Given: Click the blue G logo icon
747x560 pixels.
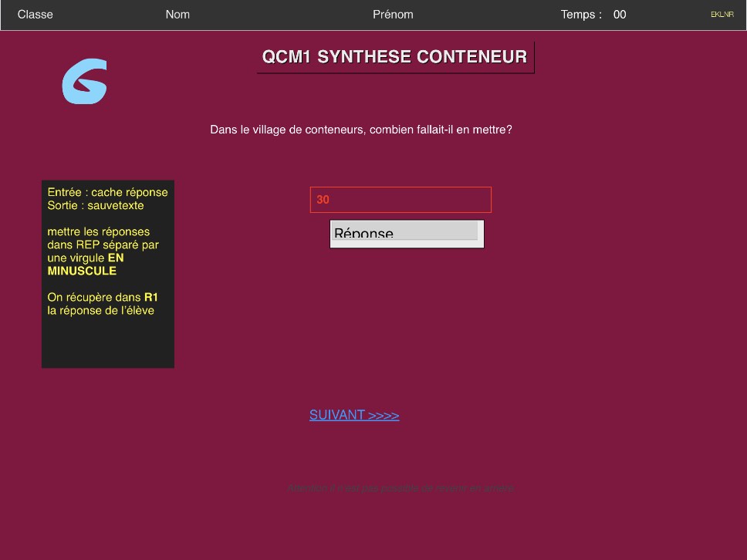Looking at the screenshot, I should pos(84,82).
